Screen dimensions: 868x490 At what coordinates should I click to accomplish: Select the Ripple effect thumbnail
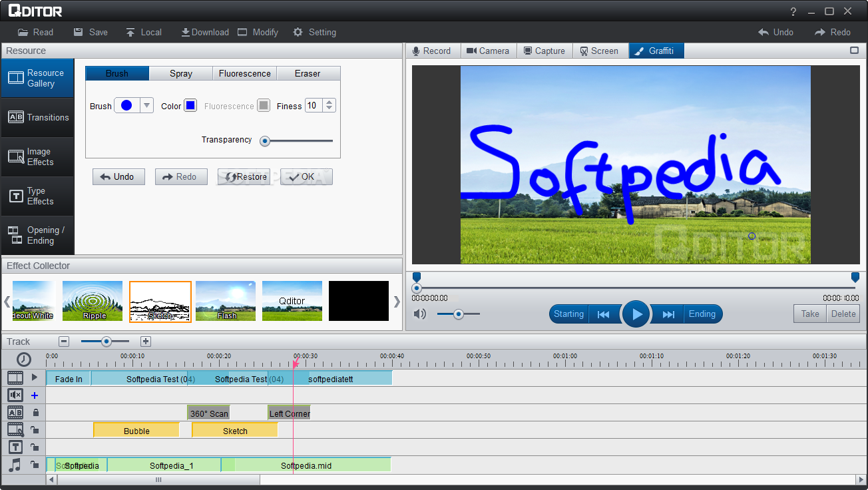93,301
